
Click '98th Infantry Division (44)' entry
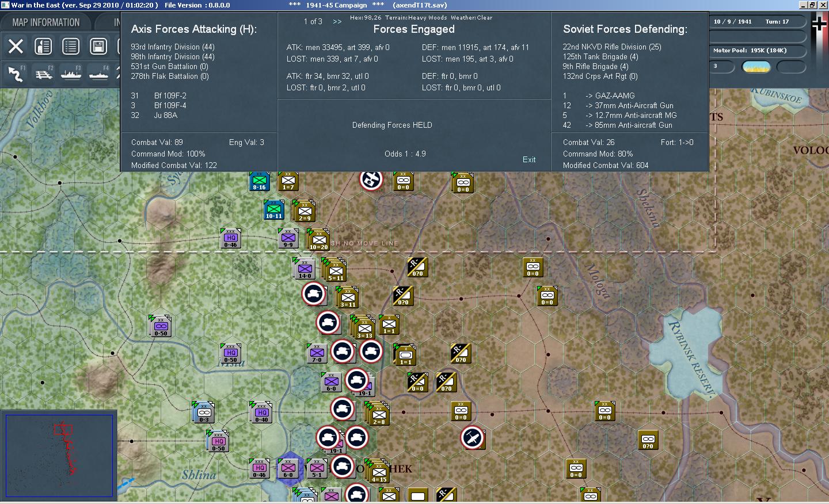point(173,57)
